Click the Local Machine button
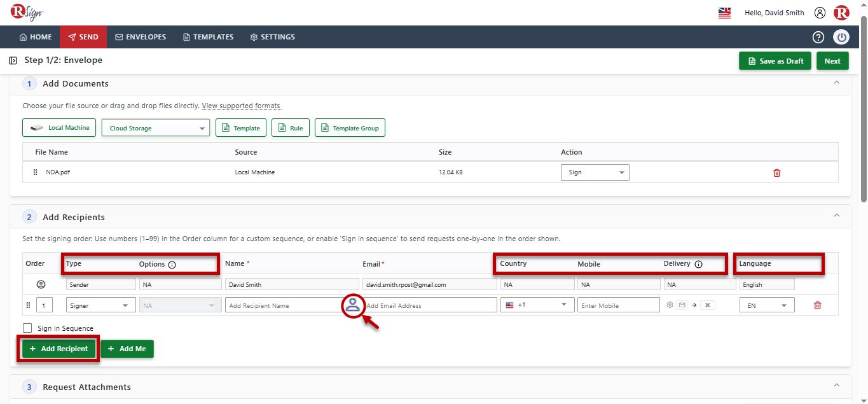This screenshot has height=404, width=868. click(59, 128)
